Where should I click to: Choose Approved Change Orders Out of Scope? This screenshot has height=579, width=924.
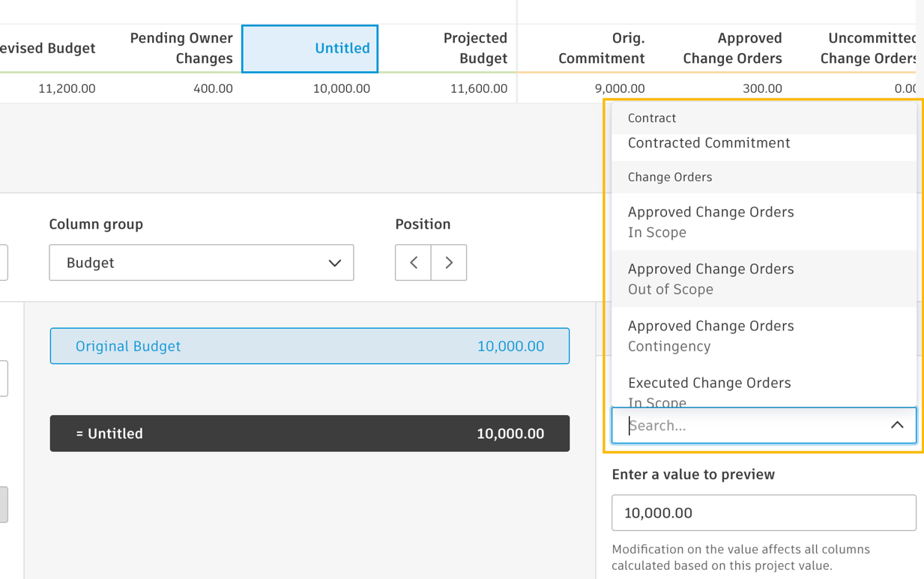click(710, 279)
